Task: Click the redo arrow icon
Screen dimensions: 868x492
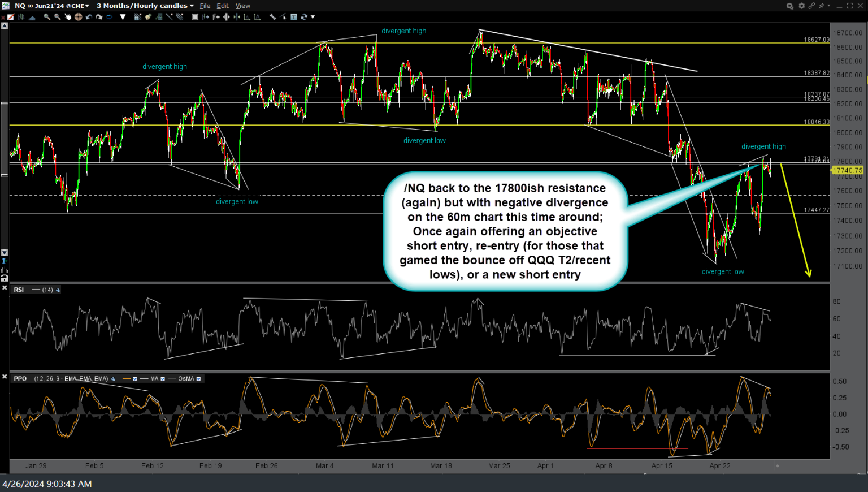Action: tap(99, 17)
